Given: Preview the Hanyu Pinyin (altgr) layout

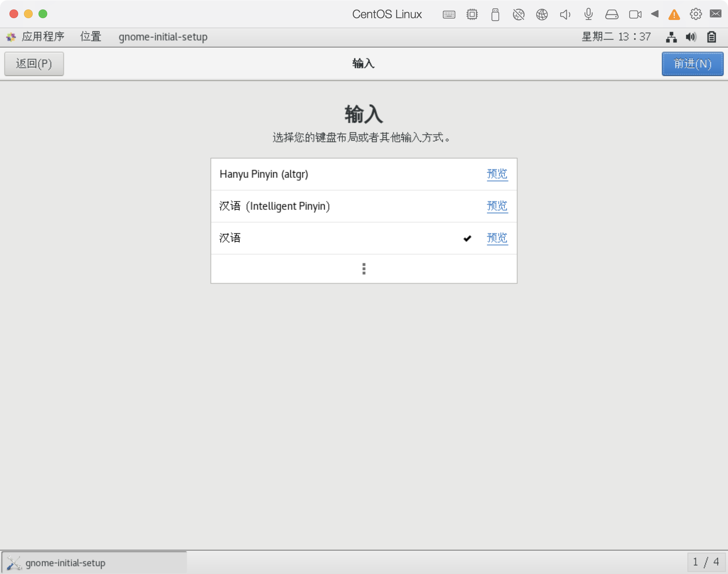Looking at the screenshot, I should tap(497, 174).
